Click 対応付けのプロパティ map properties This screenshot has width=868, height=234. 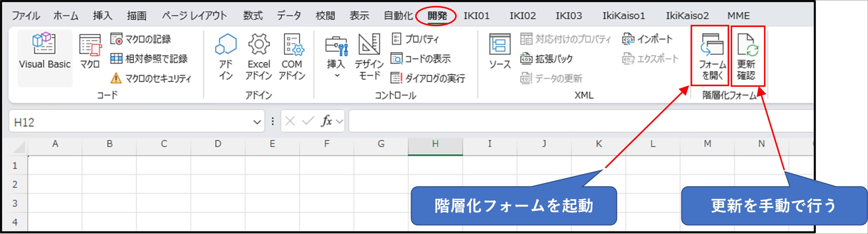[x=566, y=39]
